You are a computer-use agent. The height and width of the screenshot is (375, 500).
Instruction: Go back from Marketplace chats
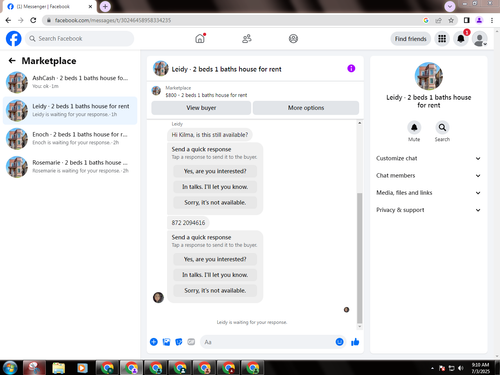pyautogui.click(x=12, y=61)
